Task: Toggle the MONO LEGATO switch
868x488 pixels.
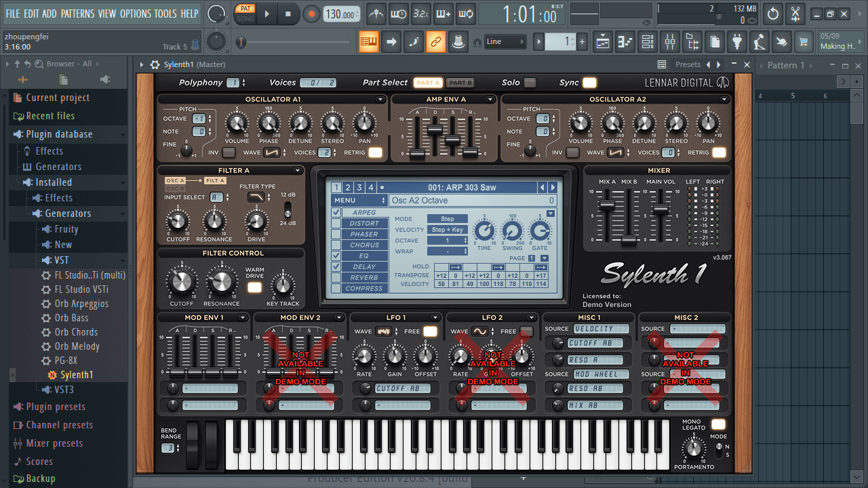Action: 718,424
